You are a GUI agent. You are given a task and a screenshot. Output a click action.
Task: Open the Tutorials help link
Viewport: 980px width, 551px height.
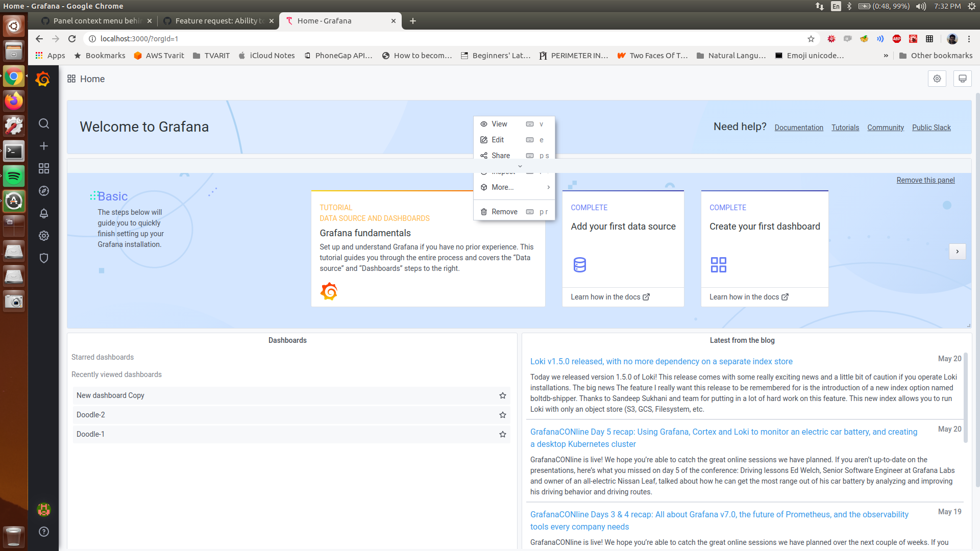[x=845, y=128]
